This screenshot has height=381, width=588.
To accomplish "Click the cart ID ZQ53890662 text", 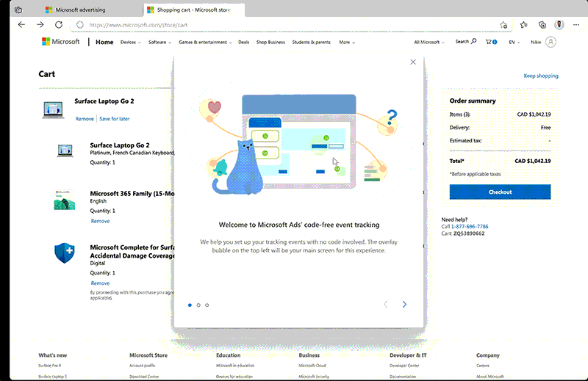I will coord(469,233).
